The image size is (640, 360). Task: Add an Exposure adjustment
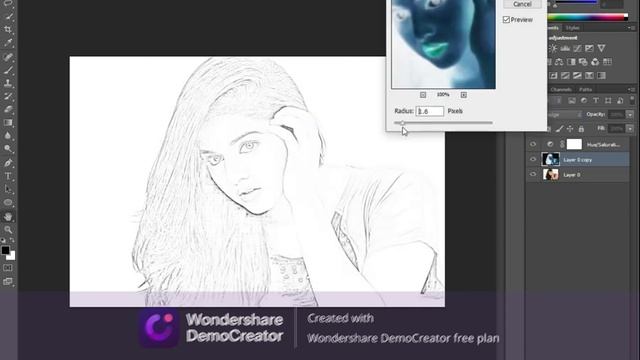[x=589, y=48]
